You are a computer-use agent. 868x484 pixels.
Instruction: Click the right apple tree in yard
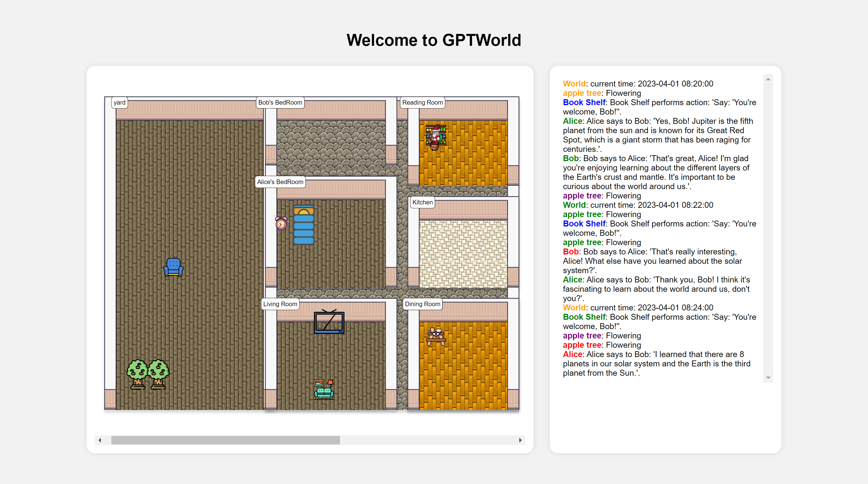[x=158, y=374]
